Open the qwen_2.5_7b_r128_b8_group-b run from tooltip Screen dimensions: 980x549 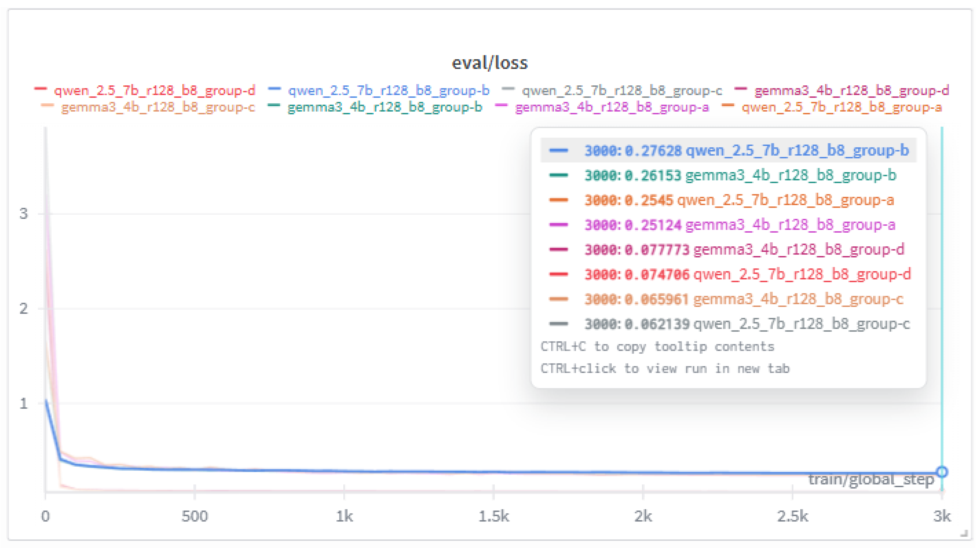[797, 151]
